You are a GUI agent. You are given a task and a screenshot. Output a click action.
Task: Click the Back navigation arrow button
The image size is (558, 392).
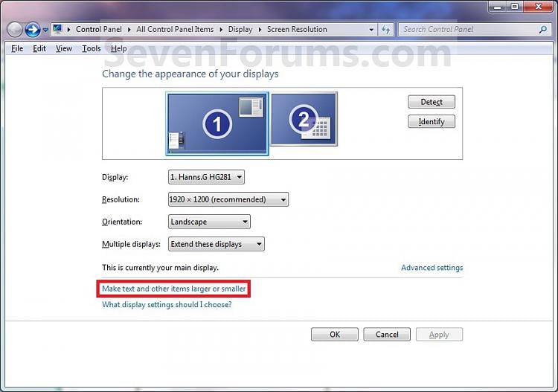(x=15, y=30)
